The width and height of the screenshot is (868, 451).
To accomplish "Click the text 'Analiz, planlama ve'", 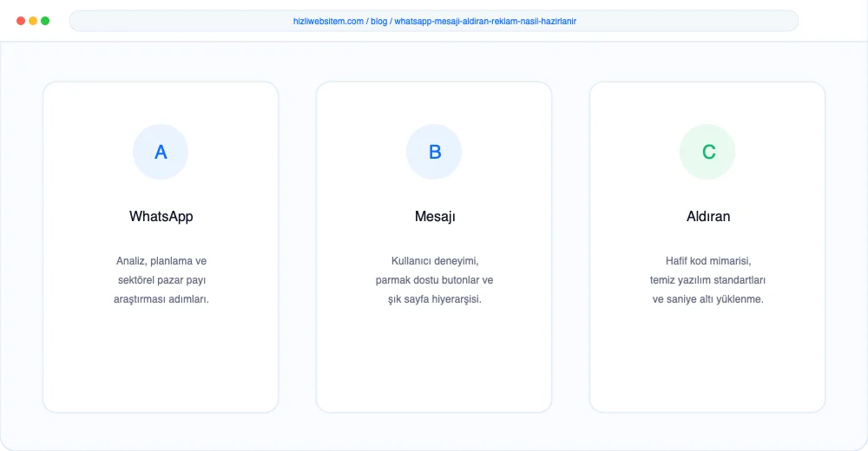I will (x=161, y=261).
